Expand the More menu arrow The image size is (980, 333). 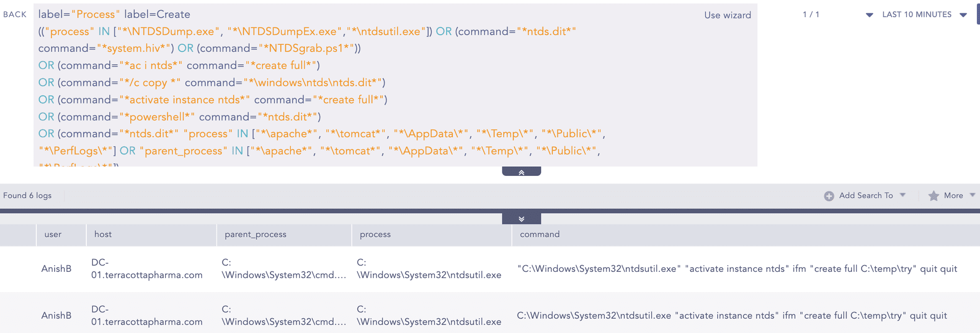point(972,195)
